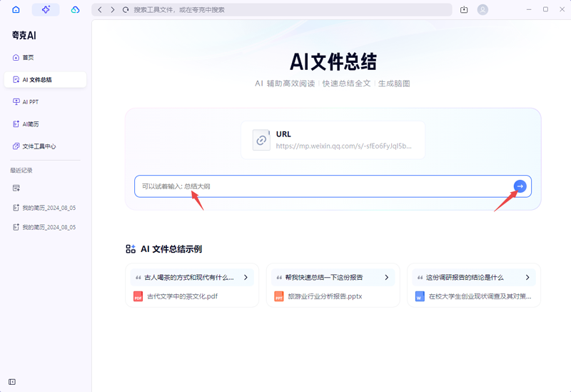This screenshot has height=392, width=571.
Task: Open the home tab icon in title bar
Action: point(16,9)
